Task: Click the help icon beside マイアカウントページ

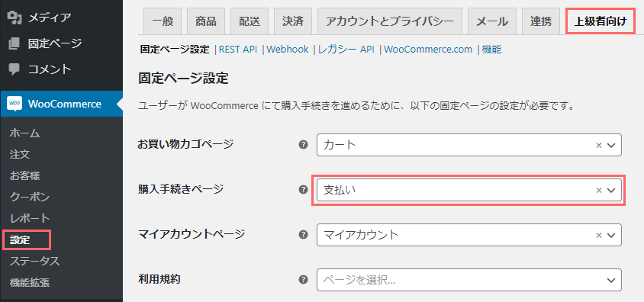Action: pyautogui.click(x=303, y=235)
